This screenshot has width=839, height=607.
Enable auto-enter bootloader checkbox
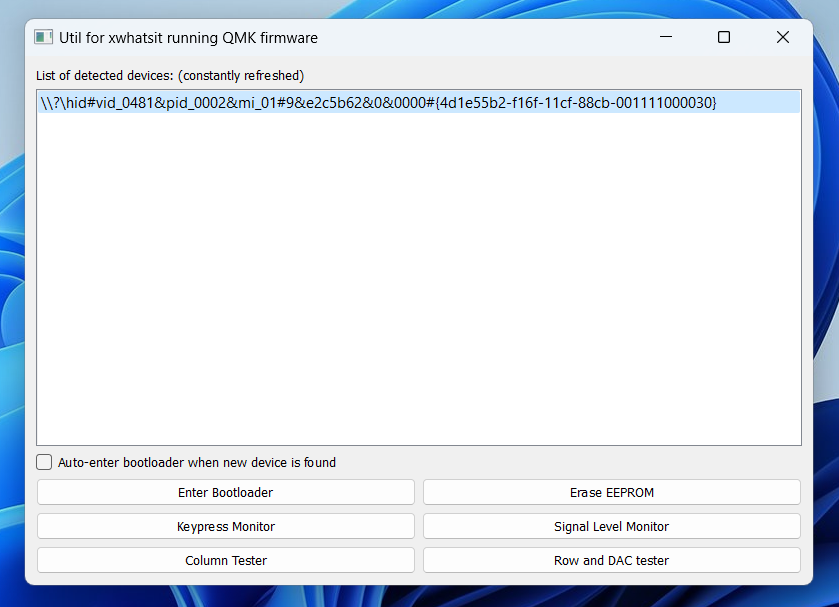[44, 462]
